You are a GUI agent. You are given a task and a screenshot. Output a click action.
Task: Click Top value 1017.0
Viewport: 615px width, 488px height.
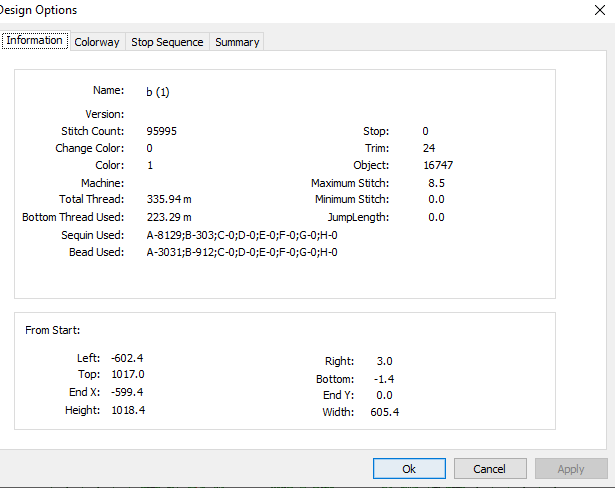pyautogui.click(x=128, y=374)
